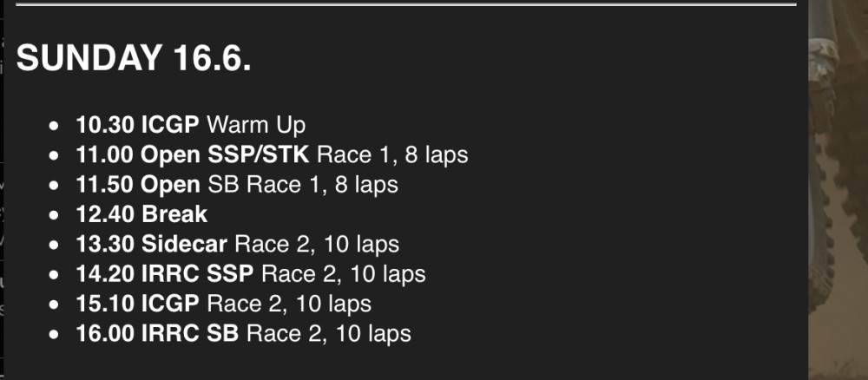Click the background photo at right edge

coord(838,190)
